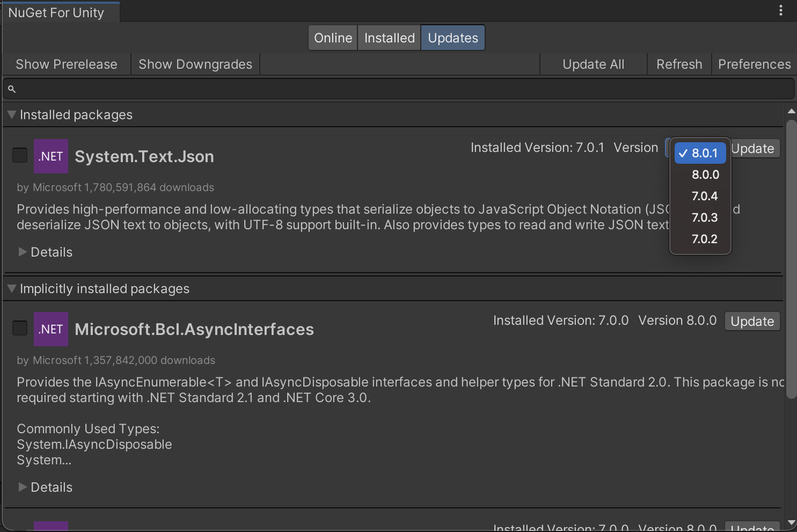Click Update All button
The height and width of the screenshot is (532, 797).
pyautogui.click(x=593, y=64)
